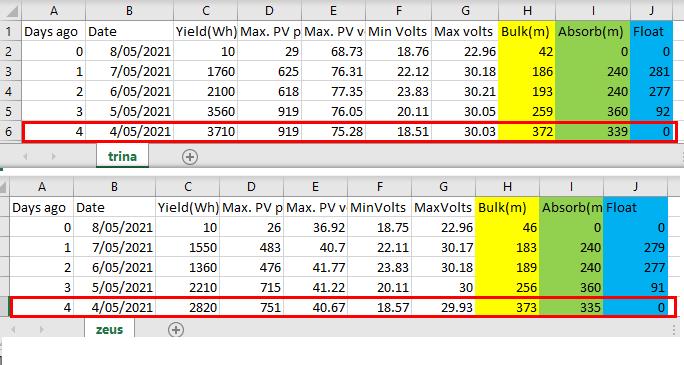Select column J header in trina sheet
The image size is (684, 365).
(x=651, y=10)
